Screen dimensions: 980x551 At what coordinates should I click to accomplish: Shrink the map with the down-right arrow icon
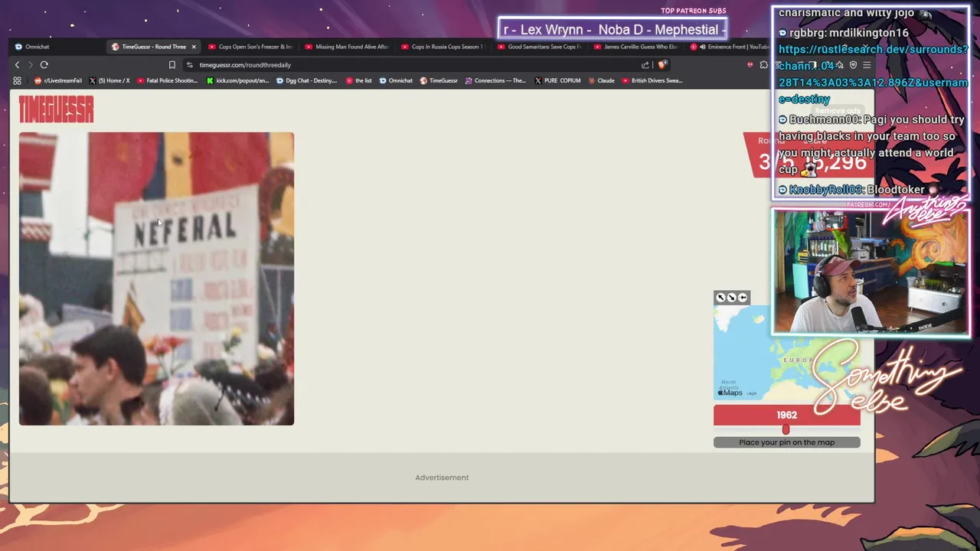731,298
